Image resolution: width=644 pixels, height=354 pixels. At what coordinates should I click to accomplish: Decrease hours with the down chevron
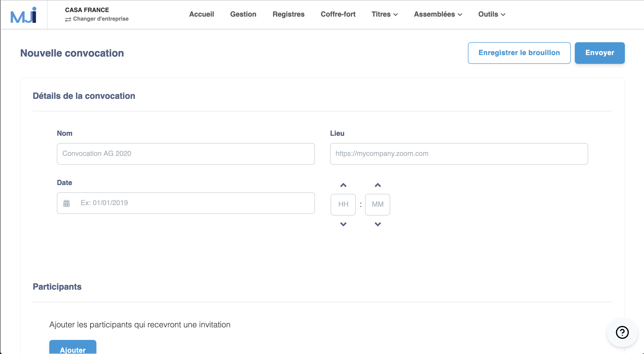pyautogui.click(x=343, y=224)
